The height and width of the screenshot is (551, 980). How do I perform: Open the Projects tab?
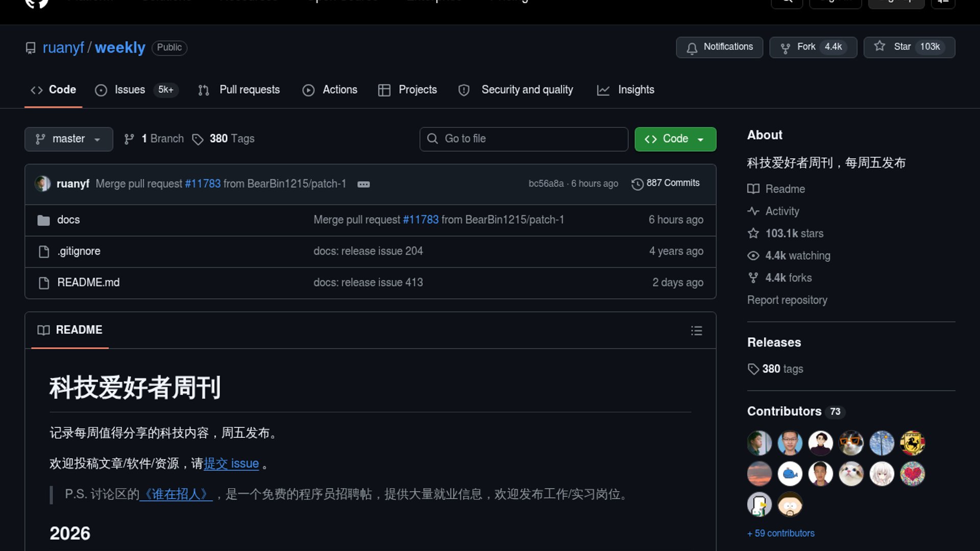[x=407, y=90]
